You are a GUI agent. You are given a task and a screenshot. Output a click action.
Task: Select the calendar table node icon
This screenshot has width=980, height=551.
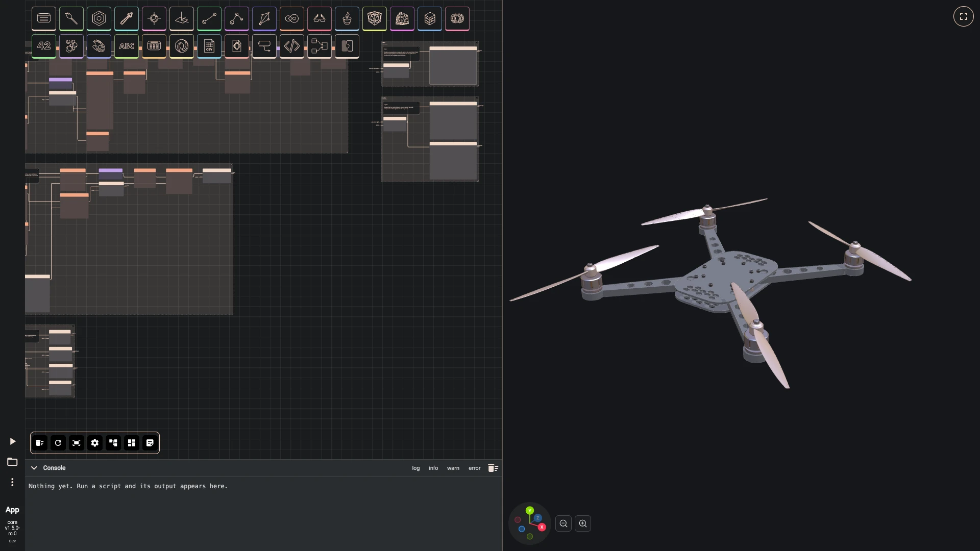pyautogui.click(x=154, y=46)
